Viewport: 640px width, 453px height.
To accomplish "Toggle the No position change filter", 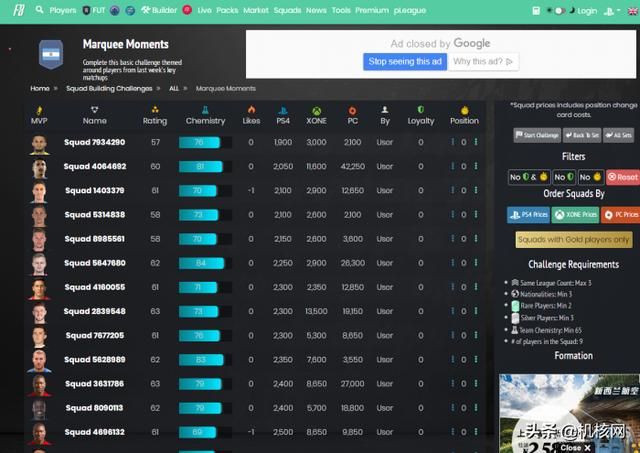I will point(591,177).
